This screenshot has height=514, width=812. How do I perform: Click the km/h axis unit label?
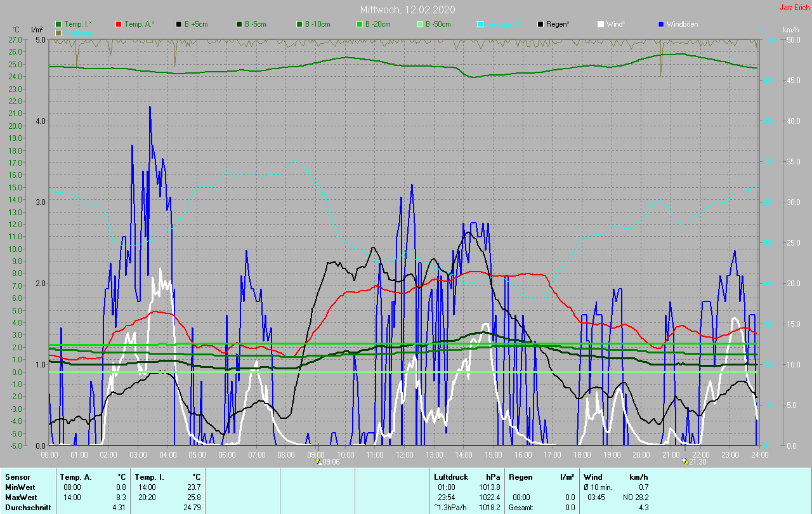click(x=790, y=30)
